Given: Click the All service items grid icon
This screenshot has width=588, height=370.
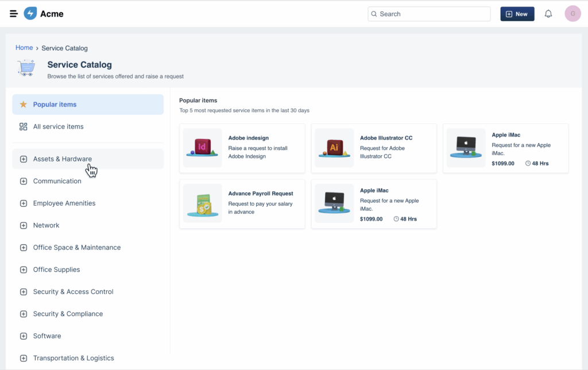Looking at the screenshot, I should (23, 126).
